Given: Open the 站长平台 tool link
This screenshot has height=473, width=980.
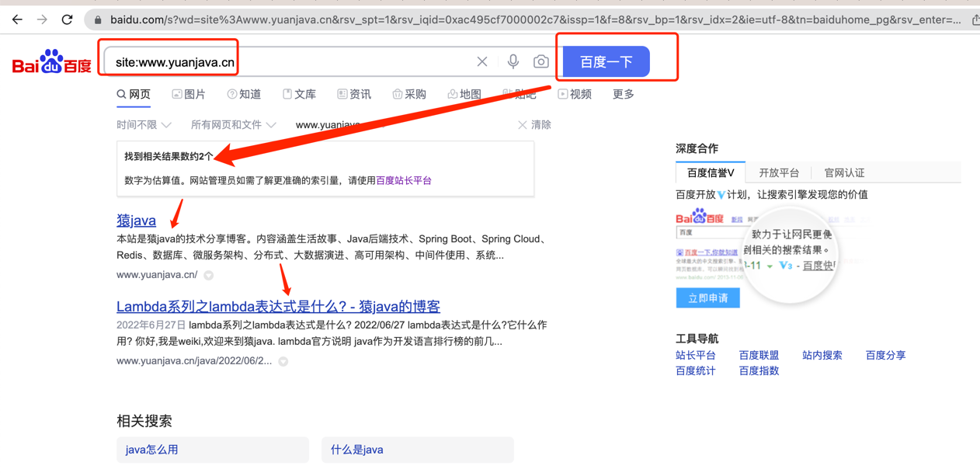Looking at the screenshot, I should (696, 355).
